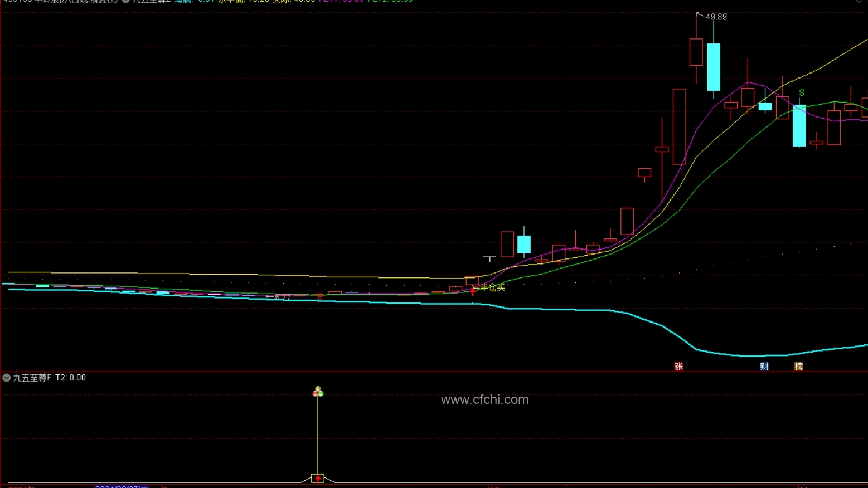Click the orange 榜 marker icon

[798, 366]
